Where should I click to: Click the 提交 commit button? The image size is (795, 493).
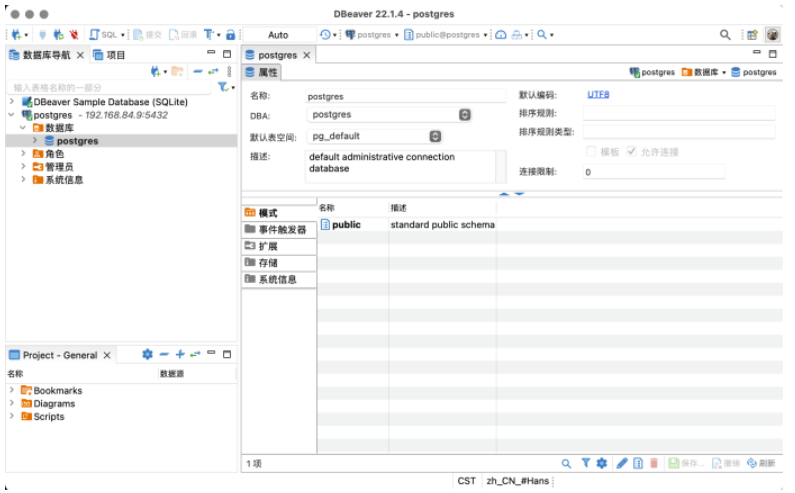click(147, 34)
